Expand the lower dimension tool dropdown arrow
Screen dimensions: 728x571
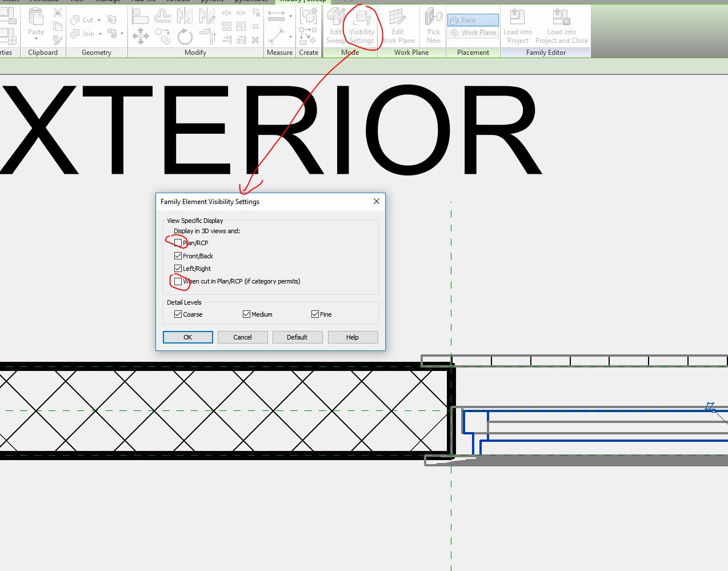290,37
